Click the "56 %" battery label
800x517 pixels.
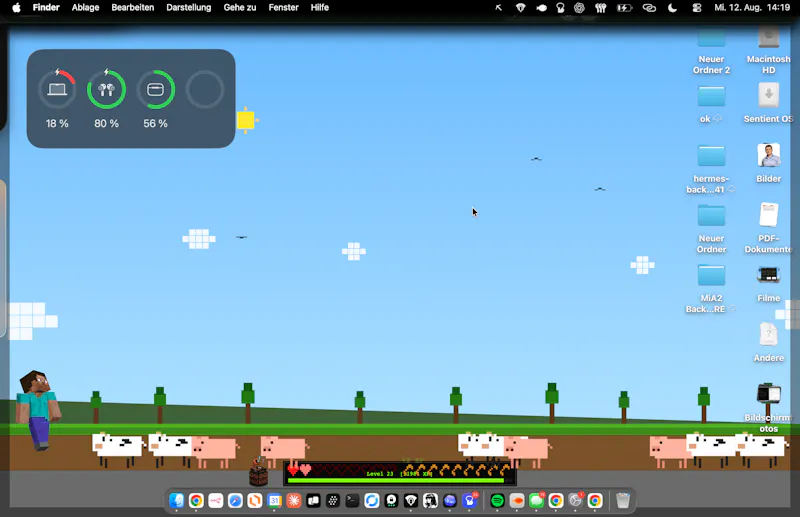coord(156,124)
